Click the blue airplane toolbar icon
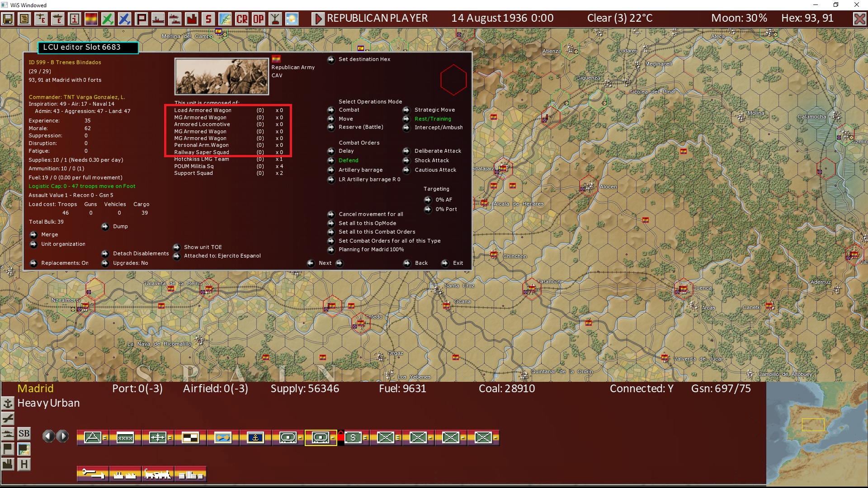The image size is (868, 488). coord(124,19)
